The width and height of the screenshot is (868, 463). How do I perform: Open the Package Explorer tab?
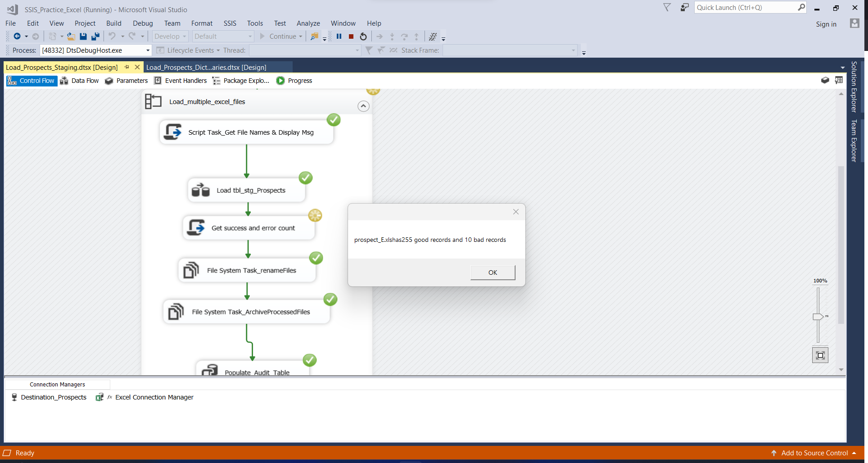tap(241, 81)
